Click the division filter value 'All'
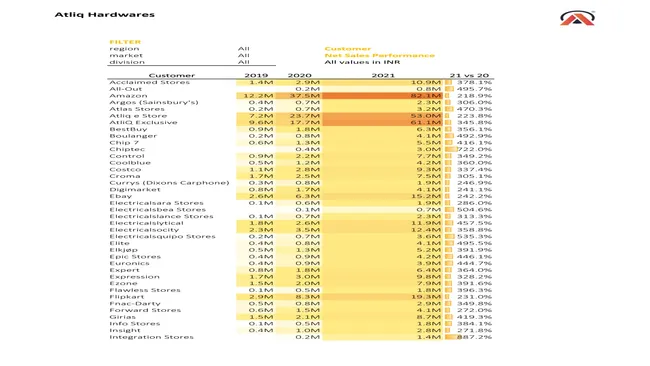The width and height of the screenshot is (650, 366). (244, 62)
